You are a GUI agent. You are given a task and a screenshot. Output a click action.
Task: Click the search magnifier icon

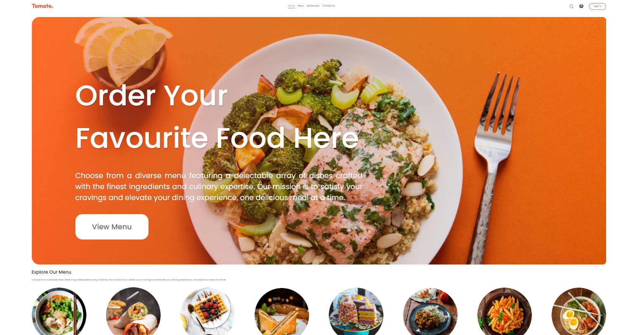pos(571,6)
